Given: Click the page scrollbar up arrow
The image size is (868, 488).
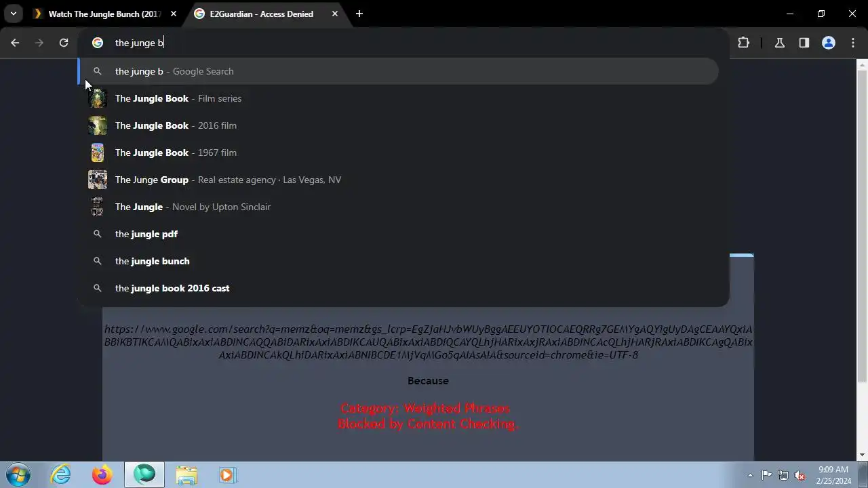Looking at the screenshot, I should (x=862, y=65).
